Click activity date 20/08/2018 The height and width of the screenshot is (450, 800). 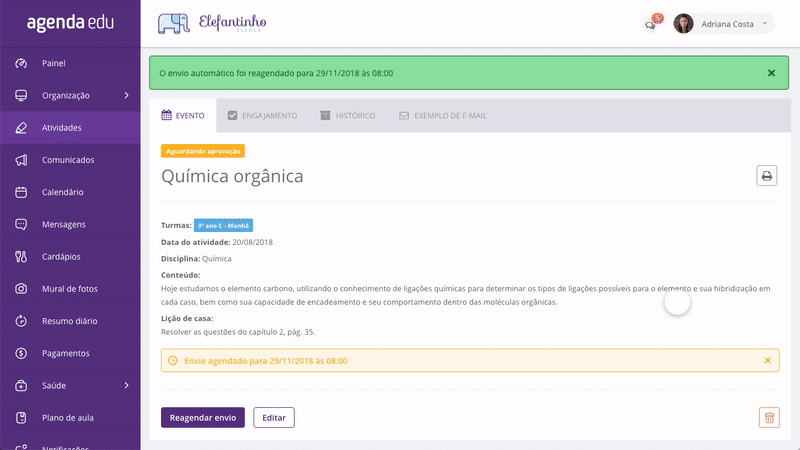(x=253, y=242)
